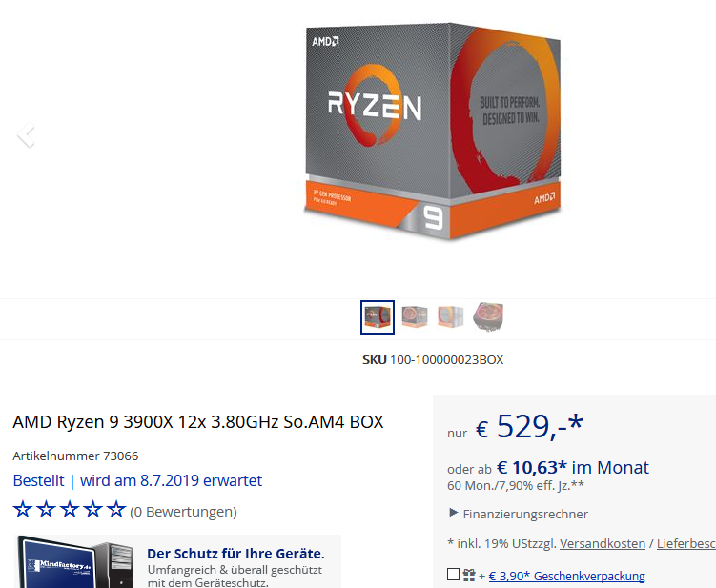This screenshot has height=588, width=716.
Task: Expand the Finanzierungsrechner disclosure triangle
Action: tap(453, 513)
